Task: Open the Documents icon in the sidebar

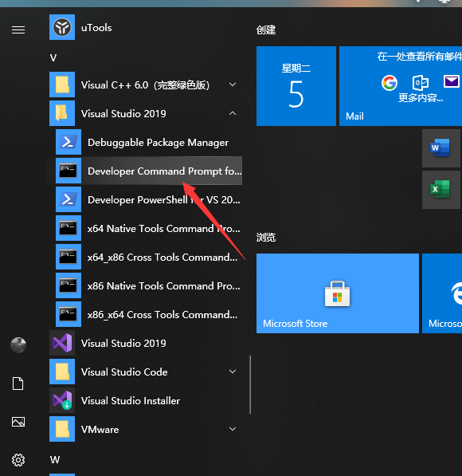Action: coord(18,384)
